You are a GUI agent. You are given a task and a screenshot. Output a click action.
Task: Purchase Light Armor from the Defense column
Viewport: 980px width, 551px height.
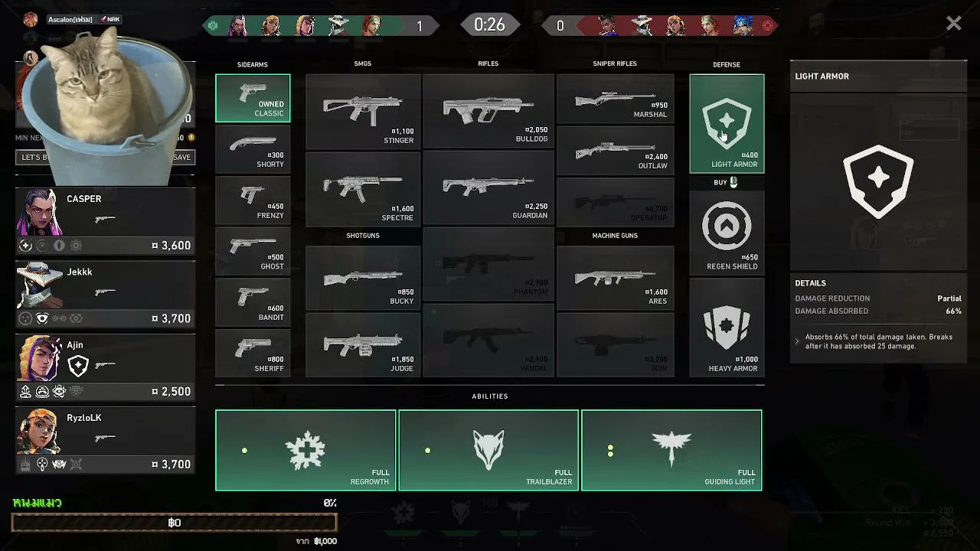(727, 123)
